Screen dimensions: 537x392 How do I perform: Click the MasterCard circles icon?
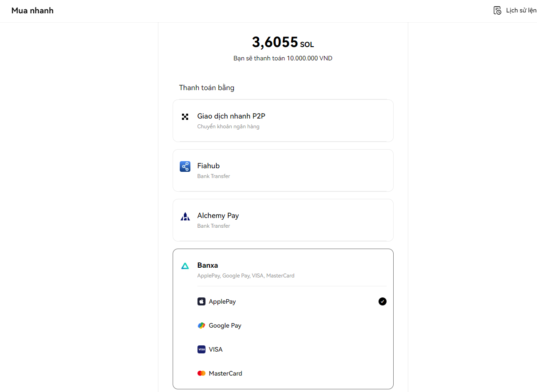[201, 373]
